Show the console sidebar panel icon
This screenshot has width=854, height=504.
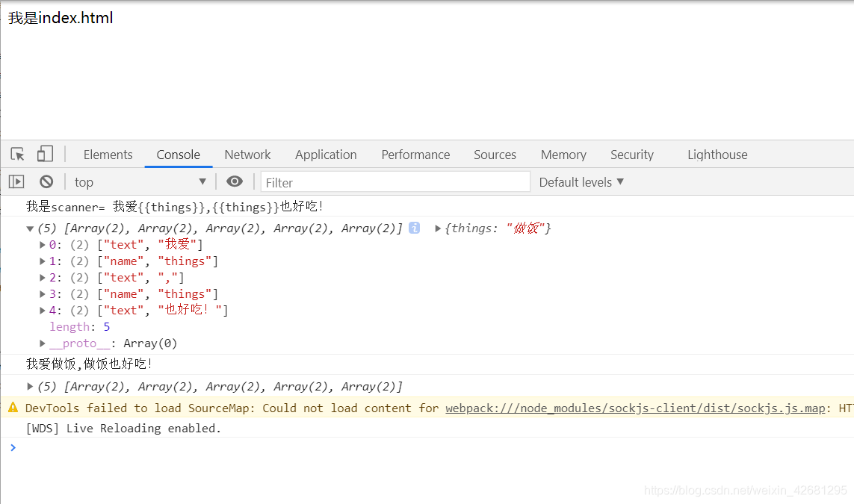click(x=16, y=181)
